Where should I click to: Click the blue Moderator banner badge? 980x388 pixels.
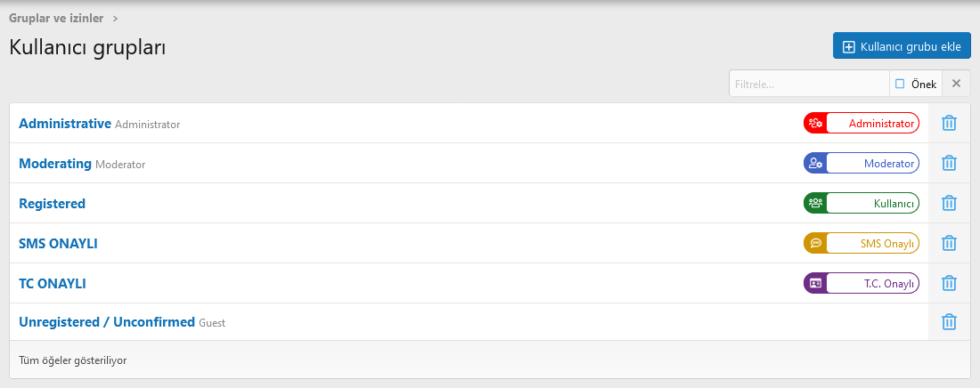tap(861, 164)
